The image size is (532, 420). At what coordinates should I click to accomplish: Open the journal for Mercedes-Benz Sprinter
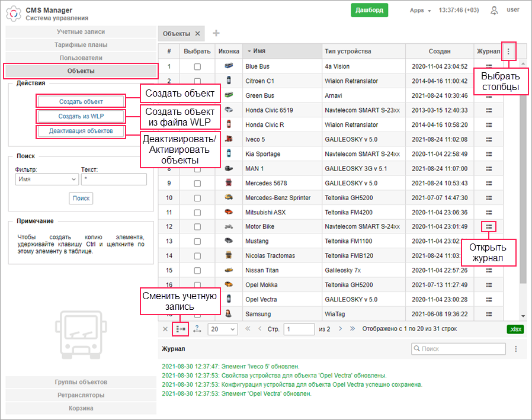[x=489, y=198]
